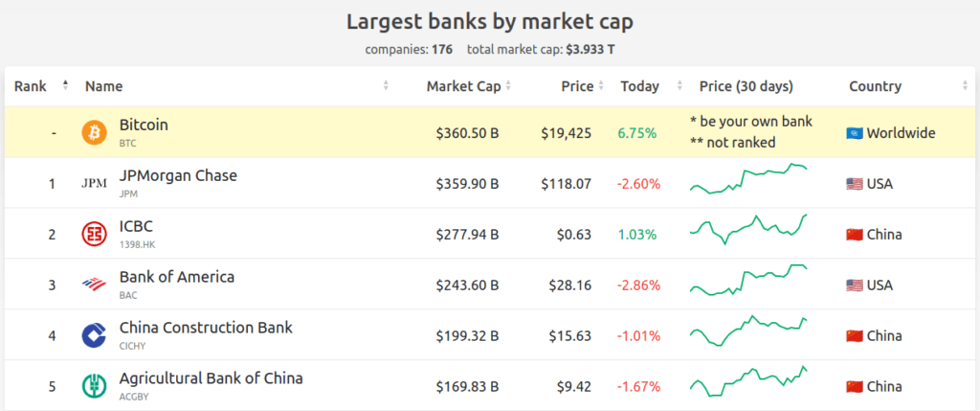Click Agricultural Bank of China's green logo
The image size is (980, 411).
(95, 386)
